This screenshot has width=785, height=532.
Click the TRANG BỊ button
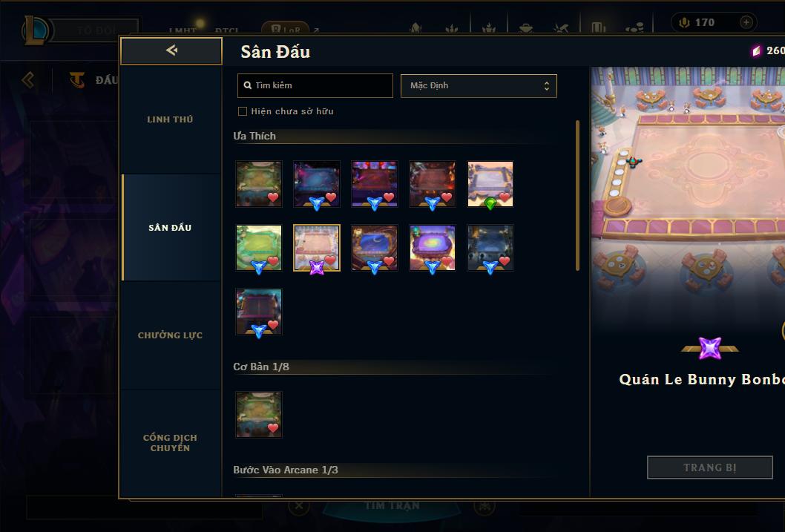coord(710,467)
